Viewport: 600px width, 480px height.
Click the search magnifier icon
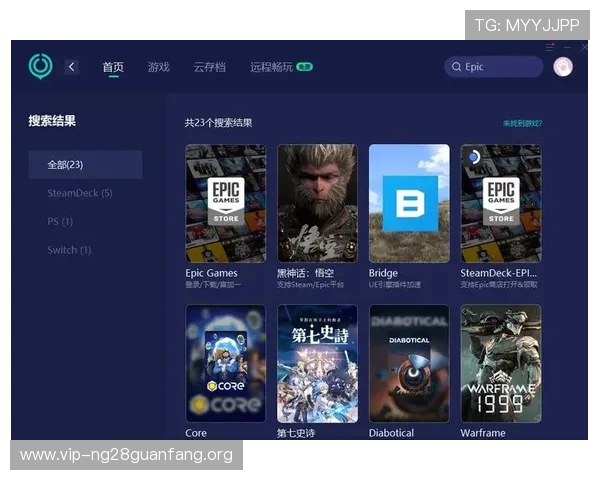(x=456, y=67)
